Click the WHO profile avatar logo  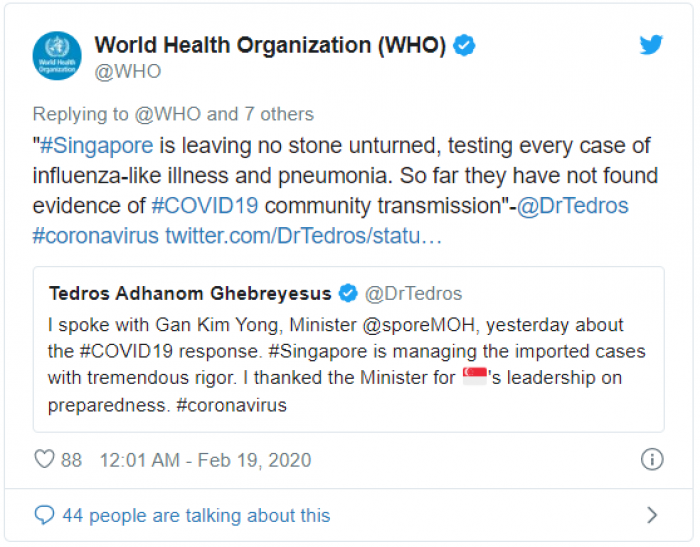pos(57,57)
